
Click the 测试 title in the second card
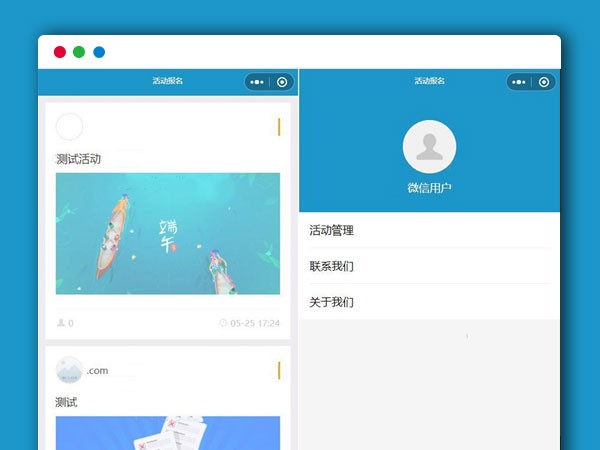[x=66, y=402]
